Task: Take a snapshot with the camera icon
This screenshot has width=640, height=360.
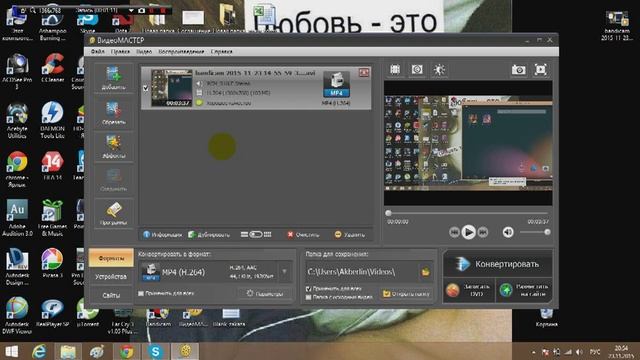Action: [519, 70]
